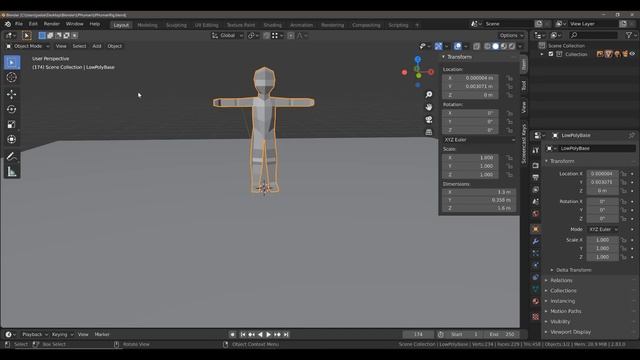Play the animation forward
This screenshot has width=640, height=360.
(269, 334)
